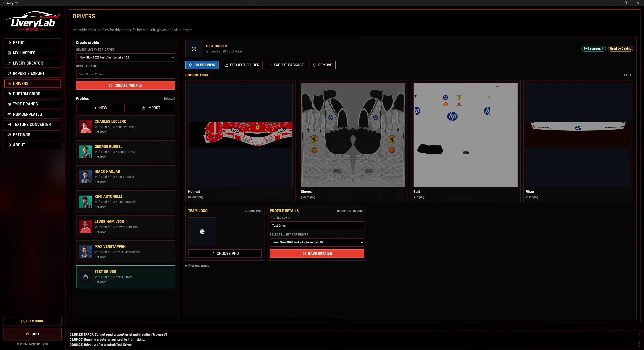Click the power icon on Quit button
The image size is (644, 350).
point(28,334)
